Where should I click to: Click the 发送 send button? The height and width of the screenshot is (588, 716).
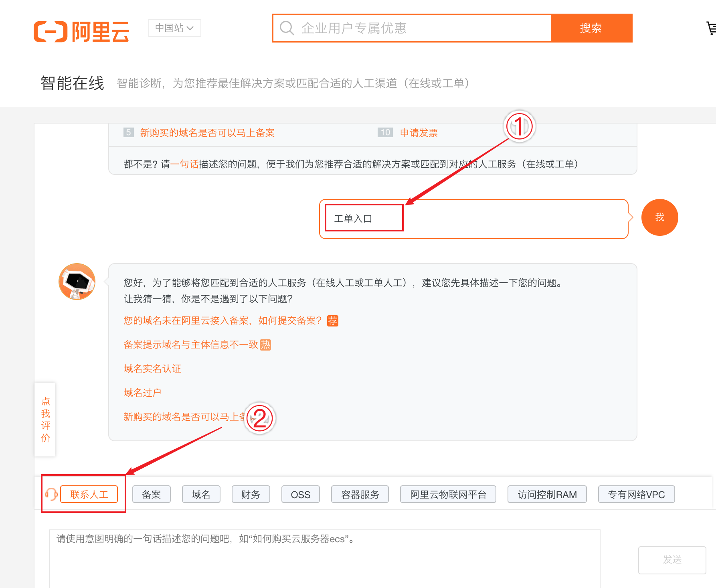tap(672, 560)
